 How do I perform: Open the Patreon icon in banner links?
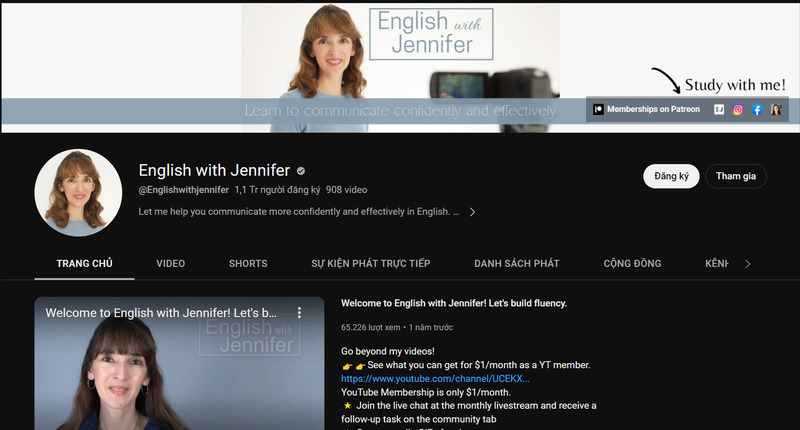pyautogui.click(x=598, y=109)
